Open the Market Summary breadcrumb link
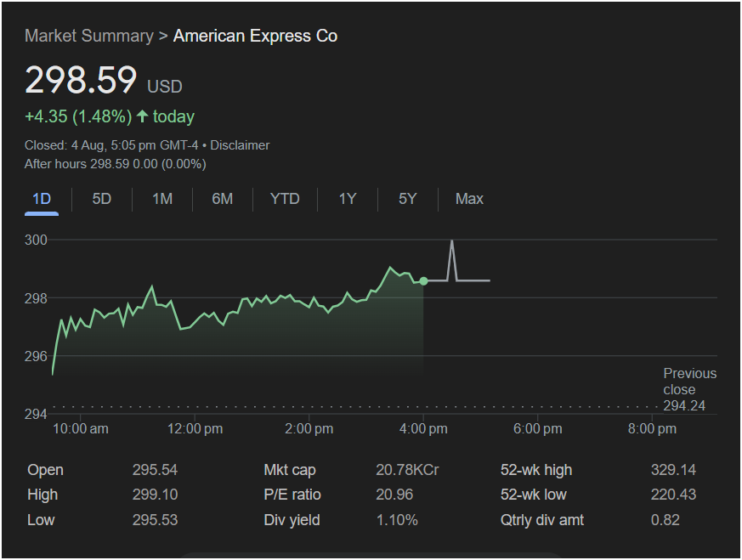This screenshot has height=560, width=742. [x=89, y=36]
